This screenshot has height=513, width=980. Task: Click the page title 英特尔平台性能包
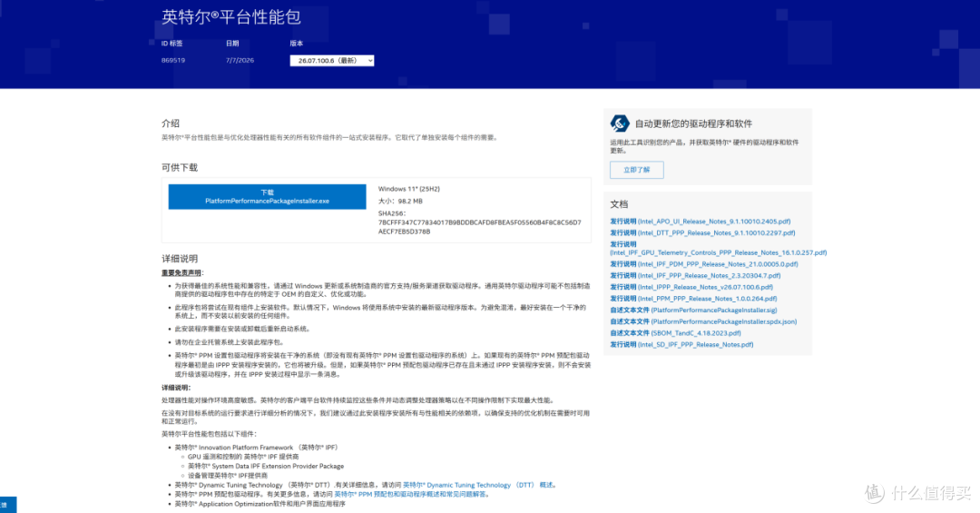pos(231,17)
